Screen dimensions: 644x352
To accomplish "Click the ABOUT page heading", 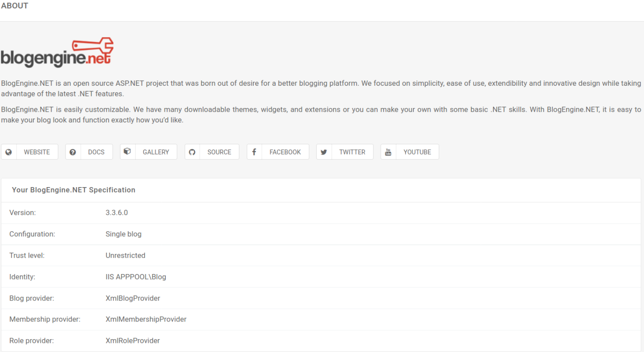I will 15,6.
